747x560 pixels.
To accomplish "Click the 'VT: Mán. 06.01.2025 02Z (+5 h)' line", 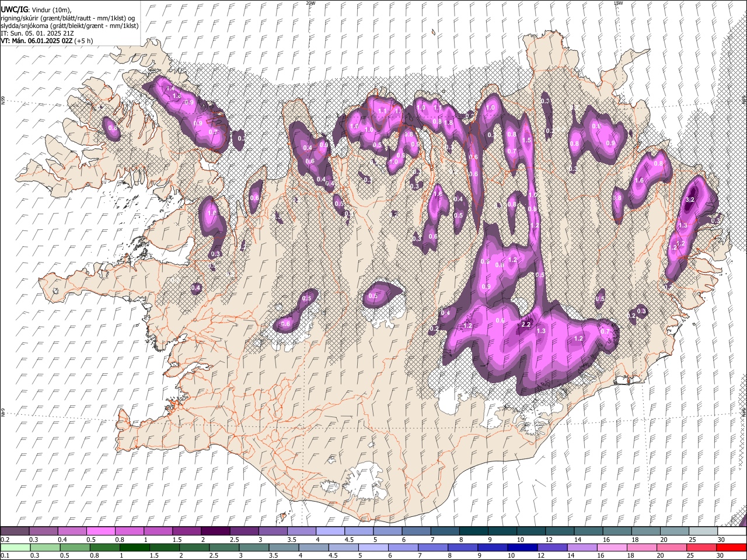I will tap(47, 41).
